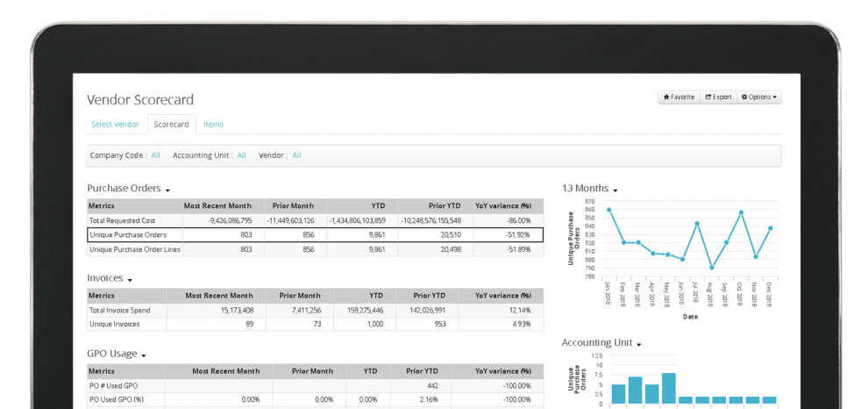
Task: Click the Oct 2018 data point on line chart
Action: pyautogui.click(x=741, y=212)
